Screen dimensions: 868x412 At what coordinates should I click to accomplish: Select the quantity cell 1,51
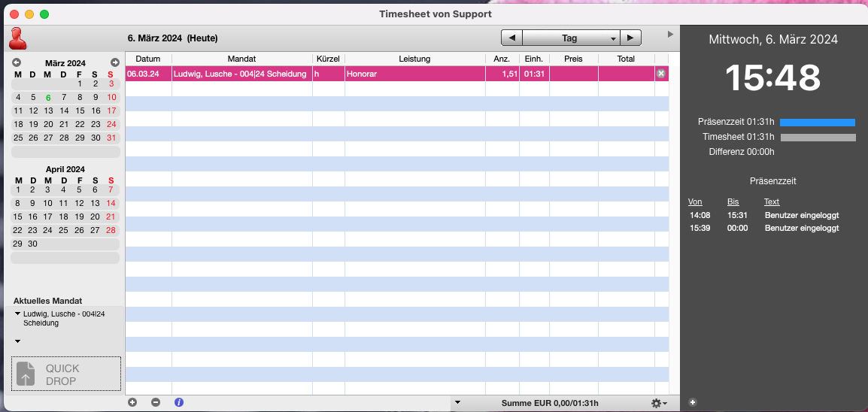pyautogui.click(x=502, y=74)
